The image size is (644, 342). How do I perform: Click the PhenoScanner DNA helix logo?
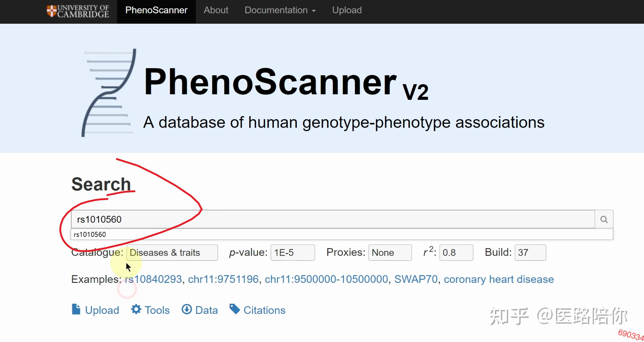point(109,93)
